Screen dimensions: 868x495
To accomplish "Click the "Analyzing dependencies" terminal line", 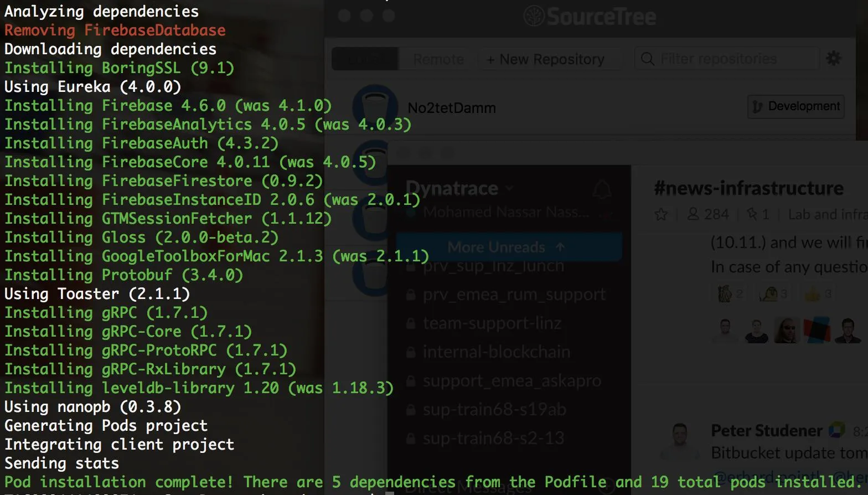I will (x=101, y=12).
